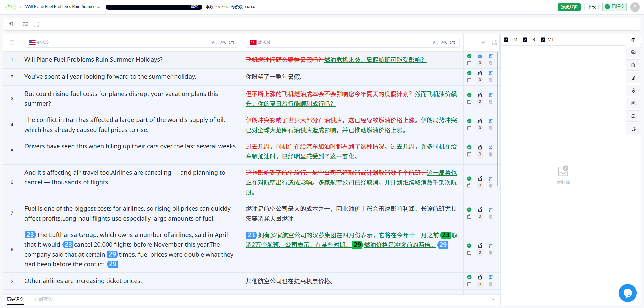Viewport: 644px width, 308px height.
Task: Toggle case-sensitive Aa in zh-CN search
Action: (435, 43)
